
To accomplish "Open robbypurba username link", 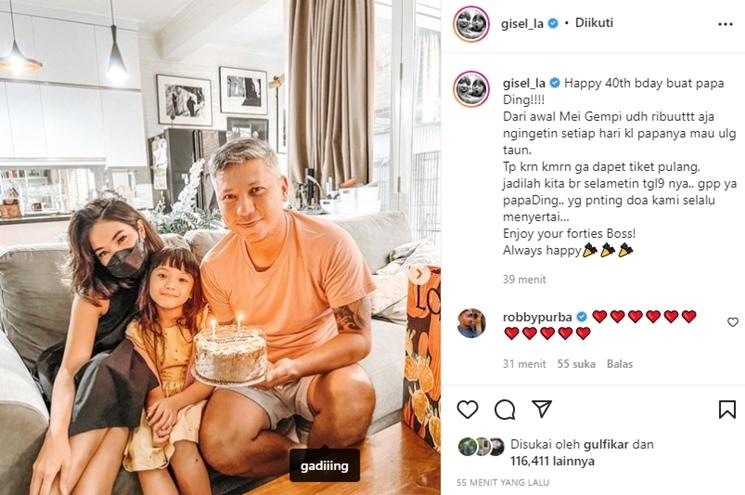I will pos(537,317).
